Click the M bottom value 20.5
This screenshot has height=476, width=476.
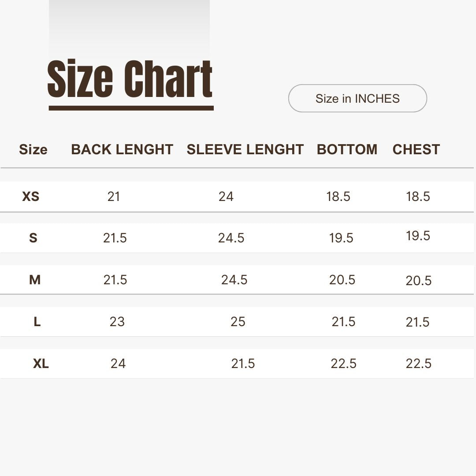pos(342,280)
